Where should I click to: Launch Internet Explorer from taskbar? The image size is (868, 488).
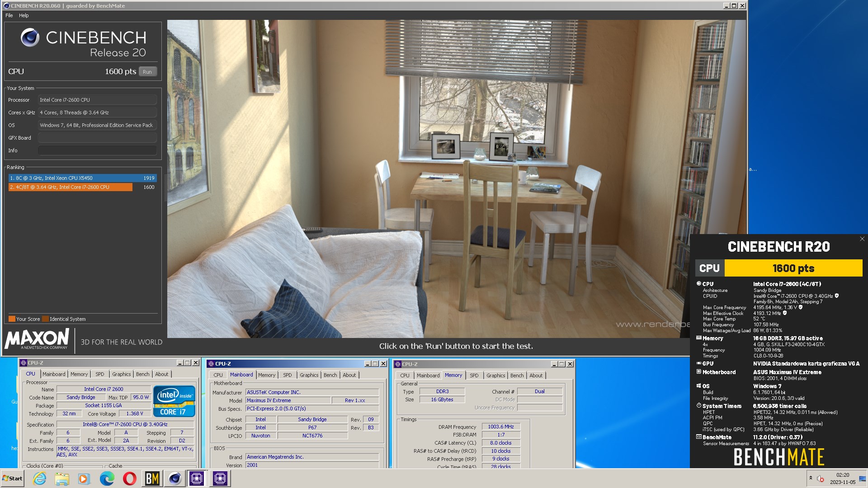40,479
